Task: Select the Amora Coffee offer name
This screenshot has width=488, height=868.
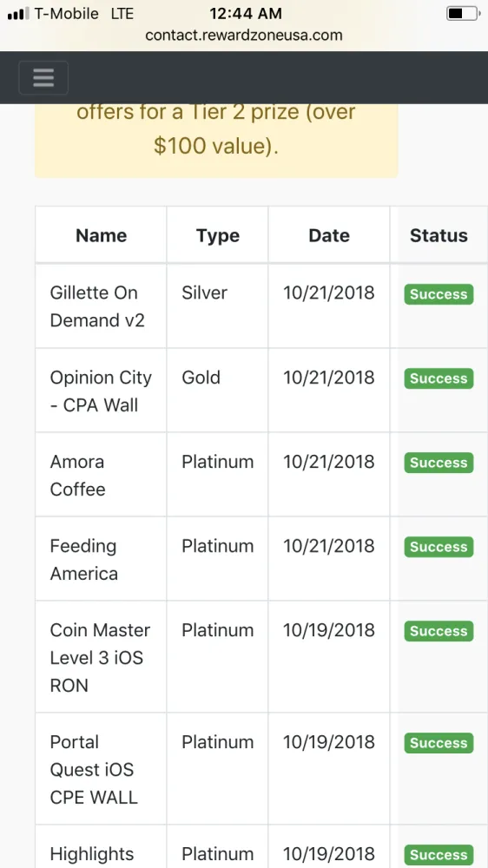Action: click(77, 475)
